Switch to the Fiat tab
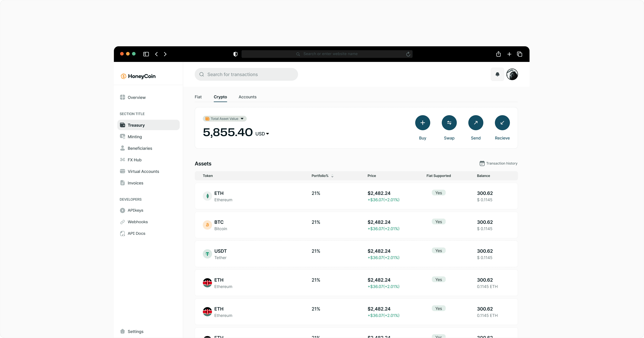 198,97
